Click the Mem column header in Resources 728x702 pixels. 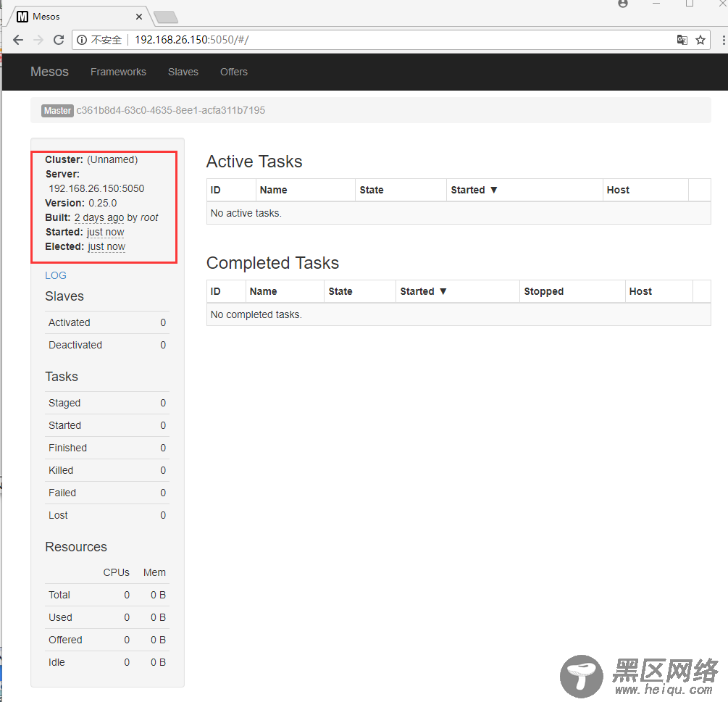(154, 572)
